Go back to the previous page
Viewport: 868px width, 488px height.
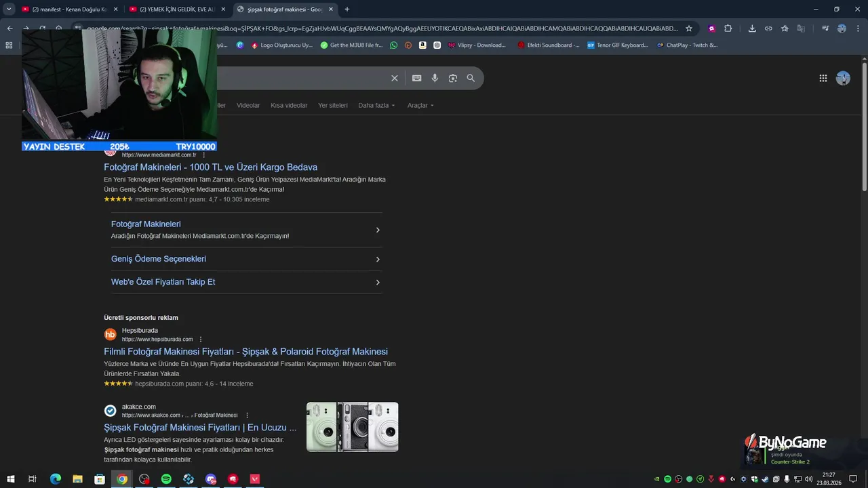click(9, 28)
